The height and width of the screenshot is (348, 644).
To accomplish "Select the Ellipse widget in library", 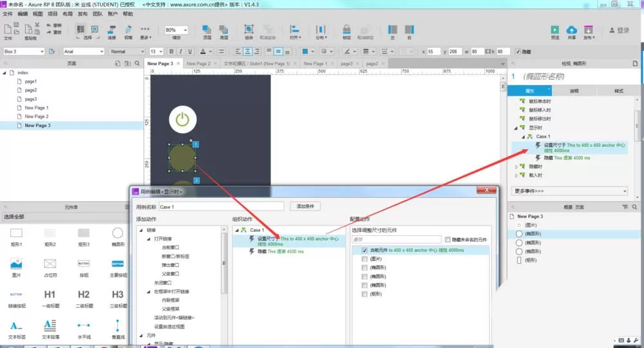I will 117,233.
